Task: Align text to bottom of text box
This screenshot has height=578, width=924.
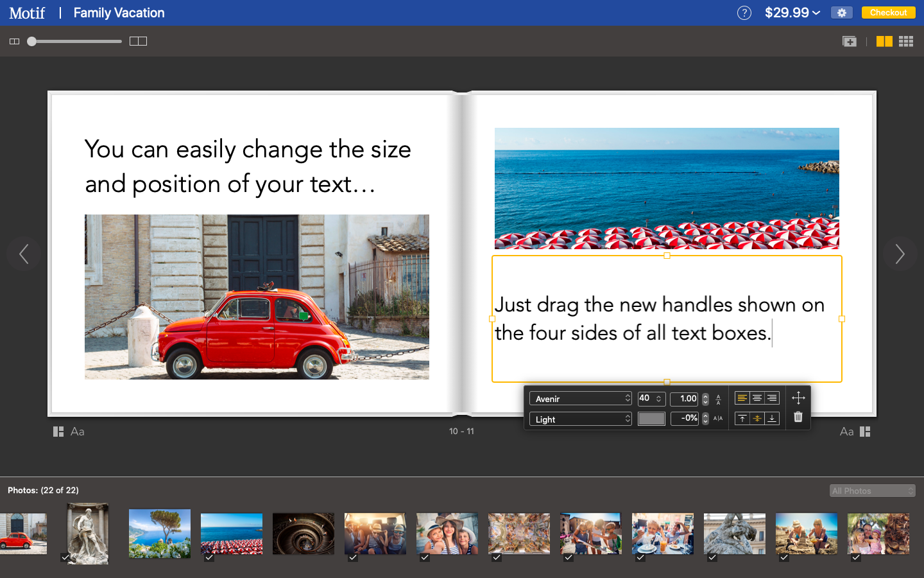Action: [772, 418]
